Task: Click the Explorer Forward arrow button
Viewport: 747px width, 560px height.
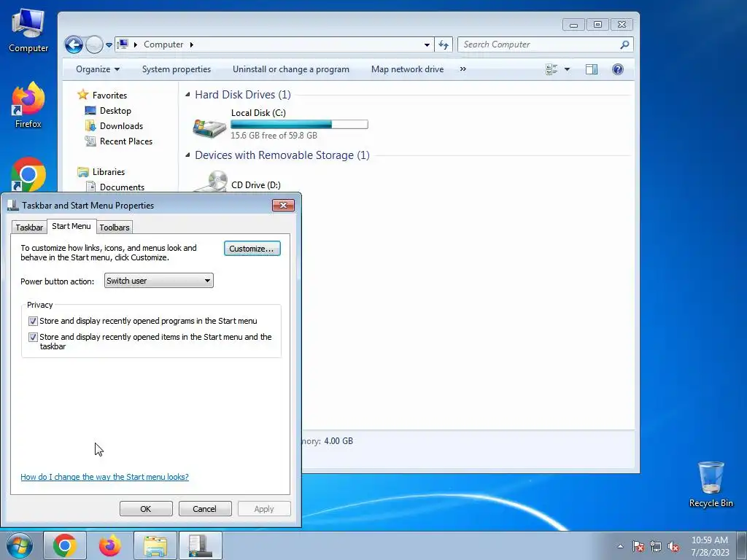Action: 94,44
